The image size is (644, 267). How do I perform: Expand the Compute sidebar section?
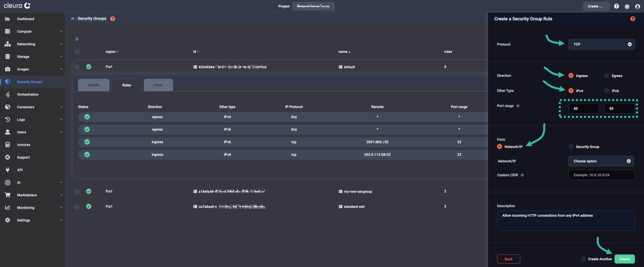pos(61,31)
